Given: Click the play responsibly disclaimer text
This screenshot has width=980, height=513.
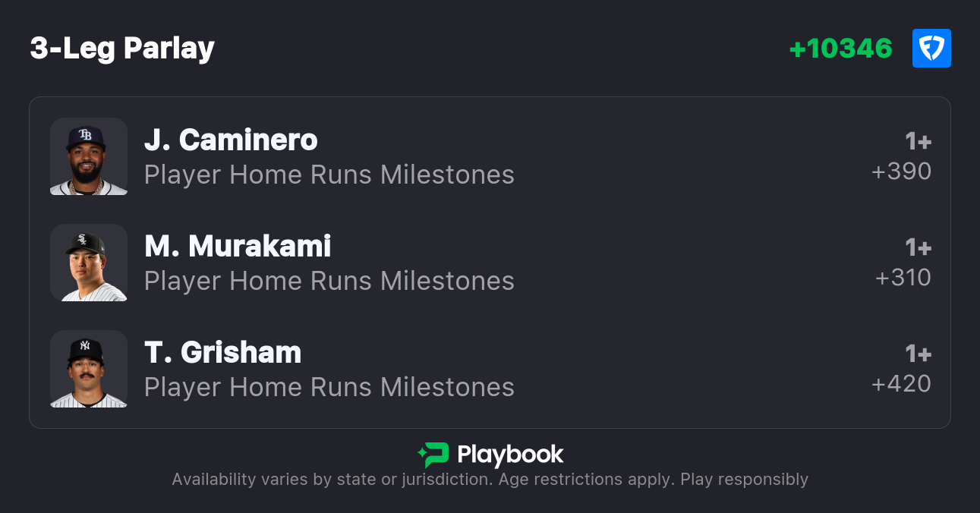Looking at the screenshot, I should pos(490,480).
